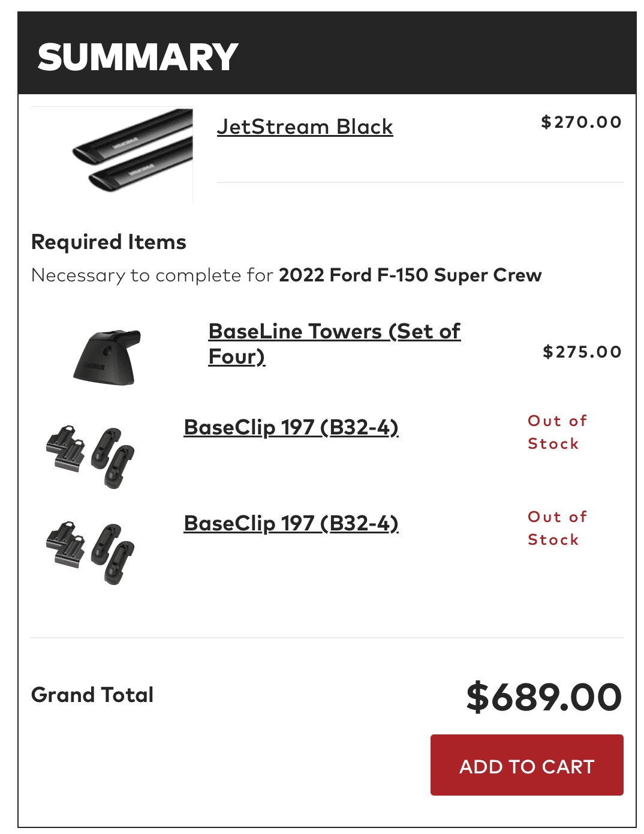Click the Grand Total label

92,695
